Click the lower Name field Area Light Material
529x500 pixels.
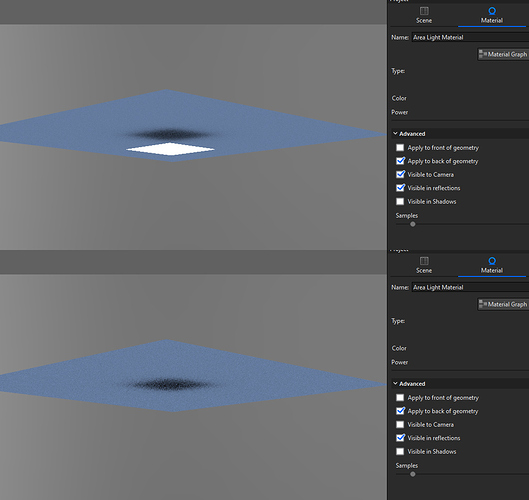click(x=470, y=287)
